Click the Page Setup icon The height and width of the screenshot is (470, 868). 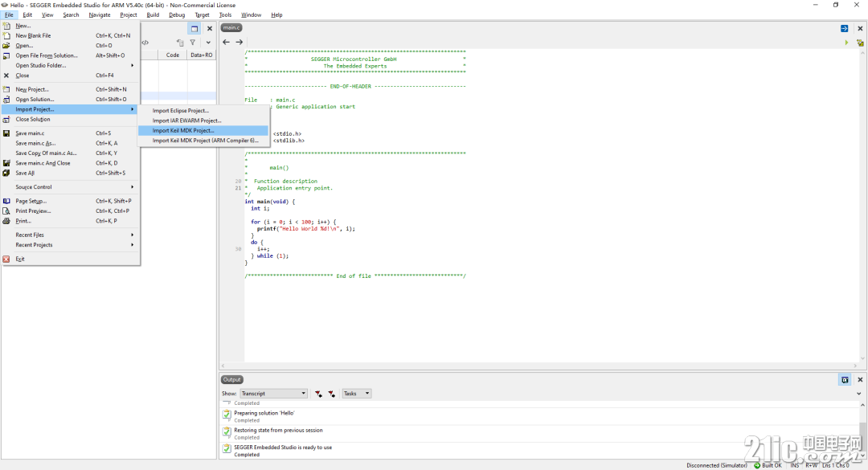click(6, 201)
